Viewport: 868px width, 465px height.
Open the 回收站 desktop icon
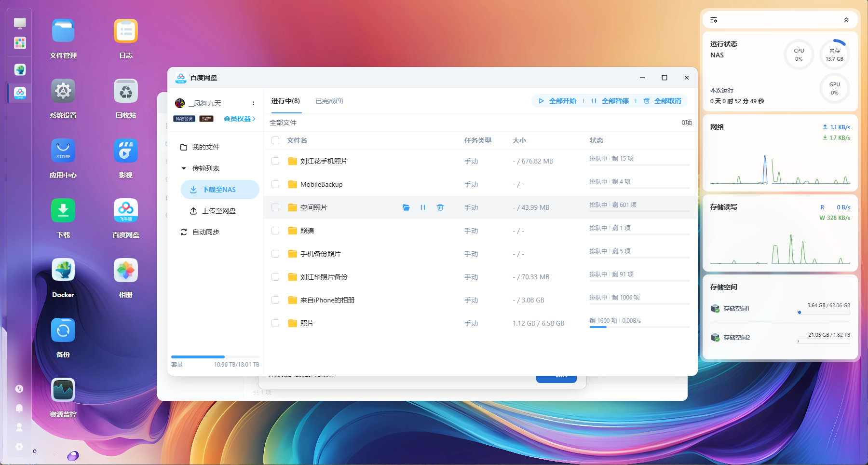point(126,91)
